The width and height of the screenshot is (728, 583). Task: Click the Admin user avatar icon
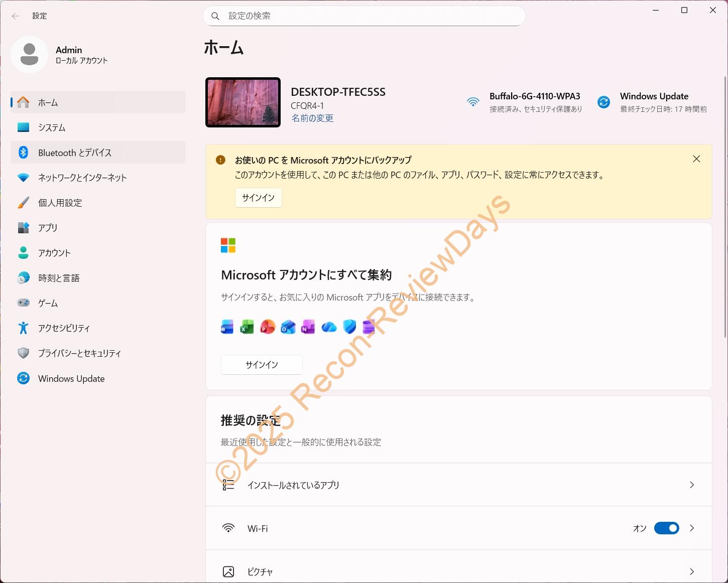coord(29,55)
